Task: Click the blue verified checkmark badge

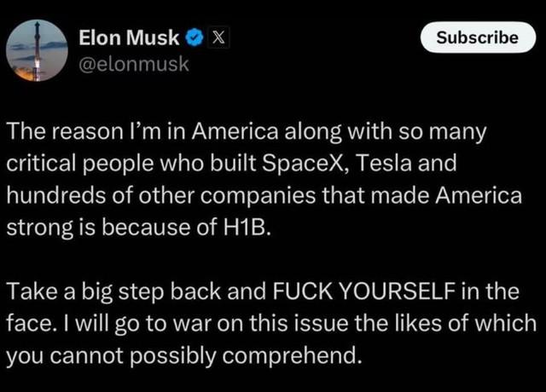Action: click(195, 37)
